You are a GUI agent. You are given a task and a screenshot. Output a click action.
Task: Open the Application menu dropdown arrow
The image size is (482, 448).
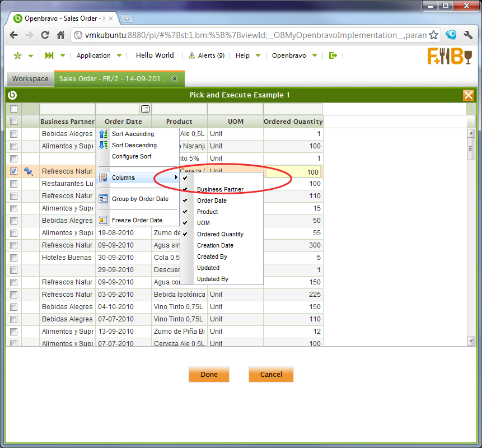(119, 55)
